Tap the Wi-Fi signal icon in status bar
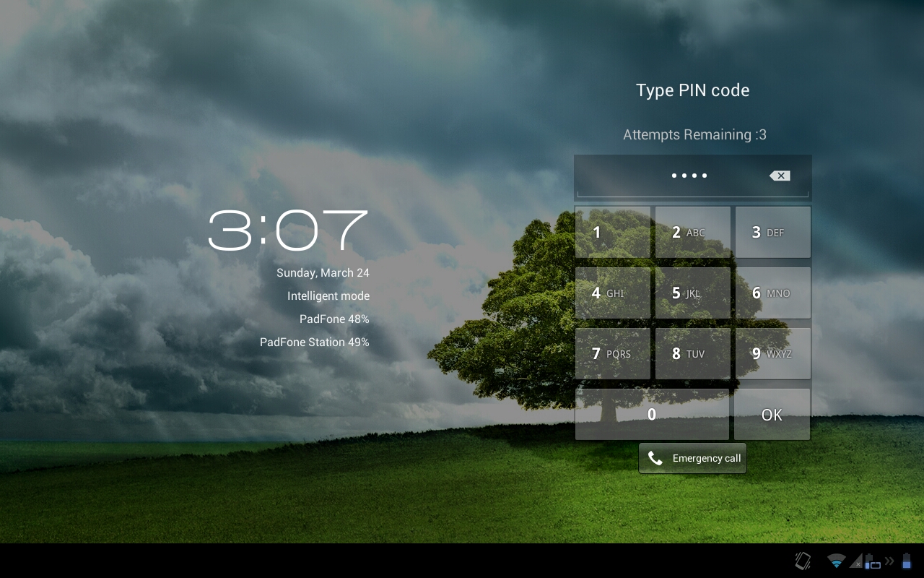Viewport: 924px width, 578px height. (x=837, y=561)
